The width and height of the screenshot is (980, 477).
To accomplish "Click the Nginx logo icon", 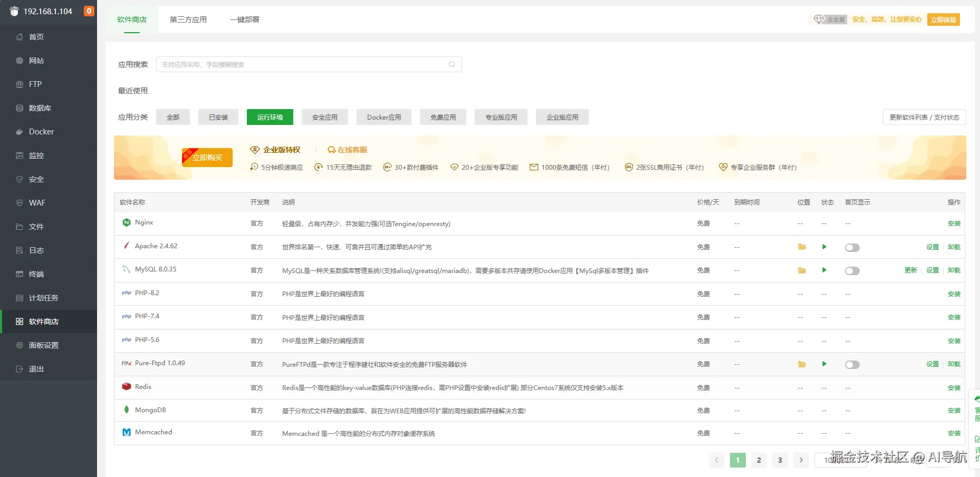I will pos(127,222).
